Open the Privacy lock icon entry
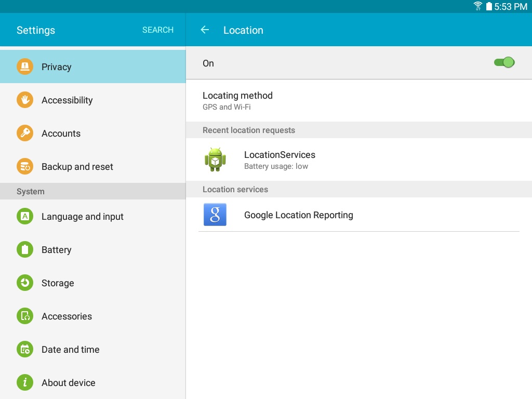532x399 pixels. pos(25,66)
